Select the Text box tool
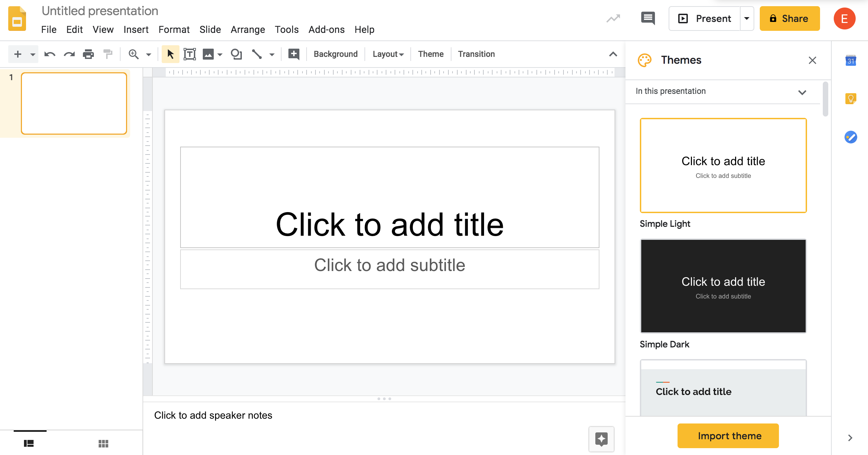The image size is (868, 455). (190, 54)
